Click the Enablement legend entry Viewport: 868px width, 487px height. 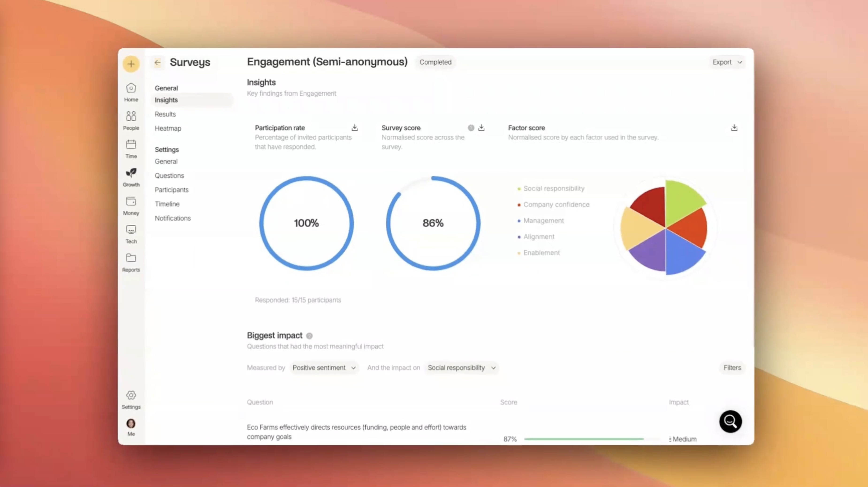coord(538,253)
